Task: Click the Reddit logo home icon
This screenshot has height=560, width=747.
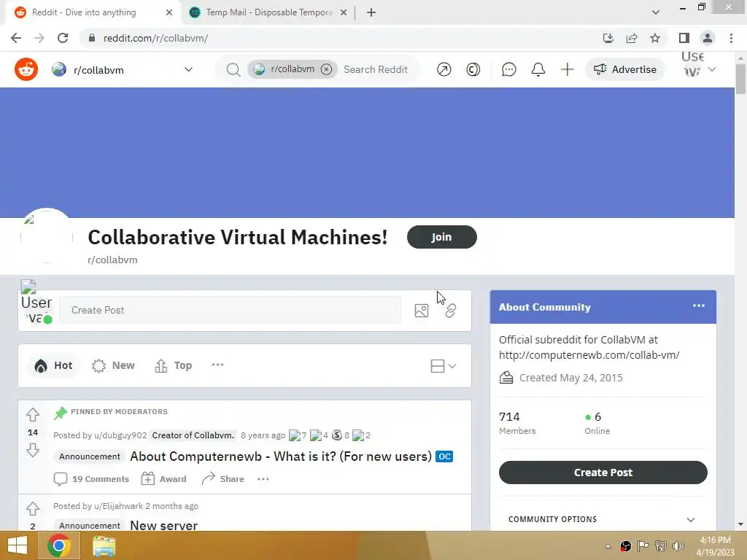Action: 26,69
